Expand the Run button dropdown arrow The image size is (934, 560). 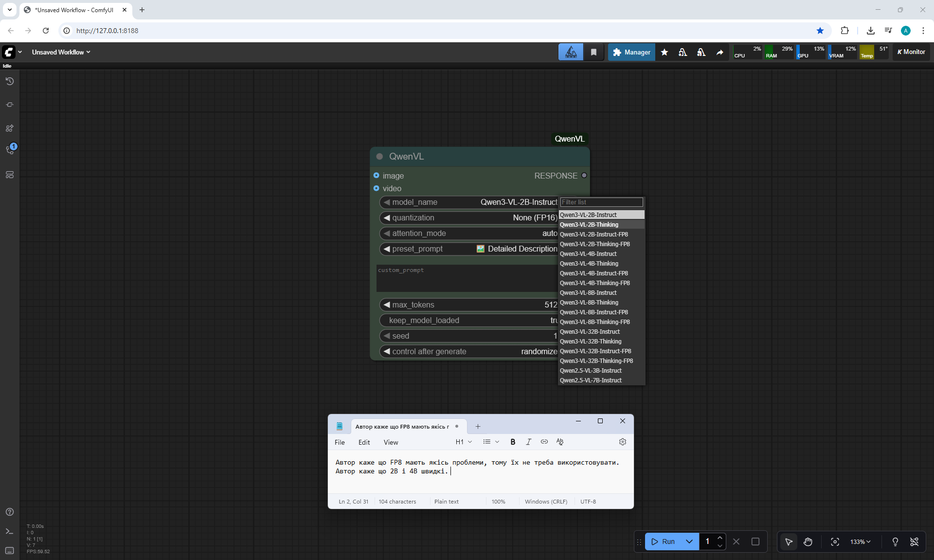tap(689, 542)
